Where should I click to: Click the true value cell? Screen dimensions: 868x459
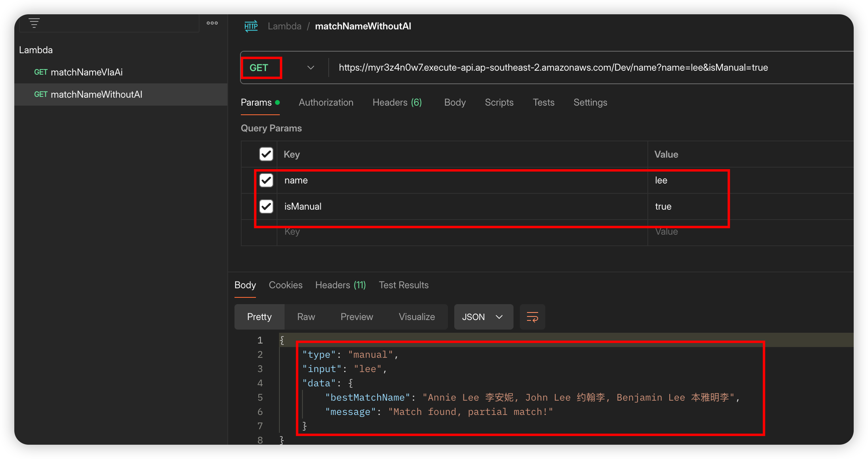click(750, 206)
